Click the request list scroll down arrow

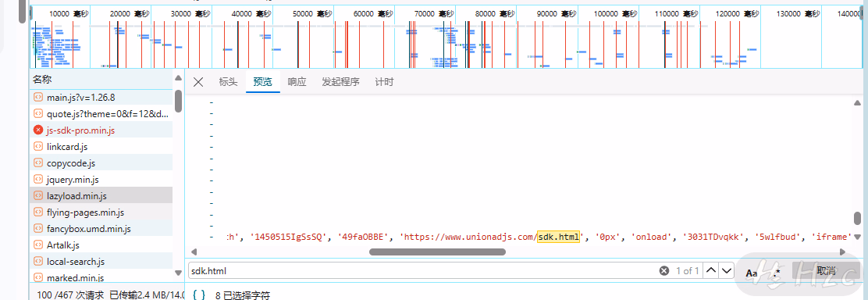pyautogui.click(x=178, y=273)
